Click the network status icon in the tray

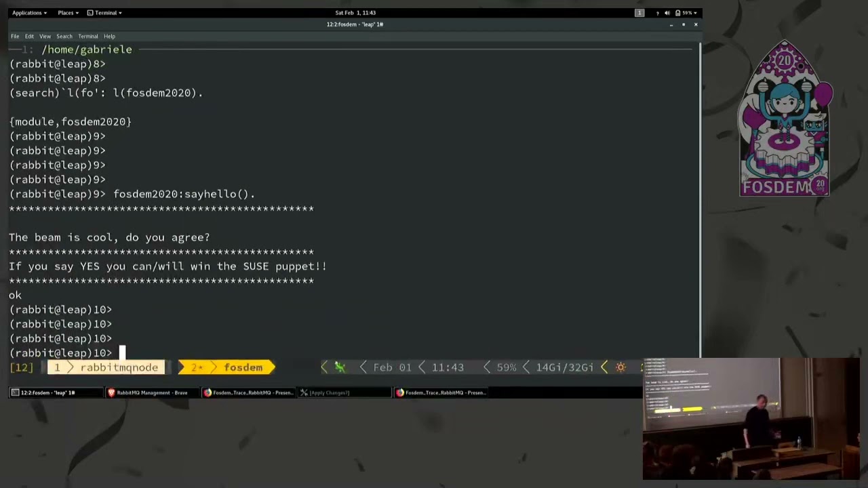click(x=657, y=13)
